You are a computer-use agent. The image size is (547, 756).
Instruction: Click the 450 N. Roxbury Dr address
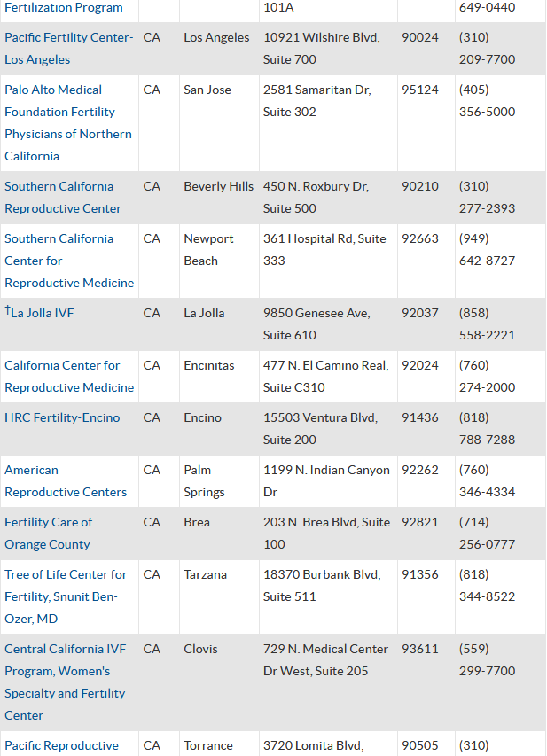(316, 186)
